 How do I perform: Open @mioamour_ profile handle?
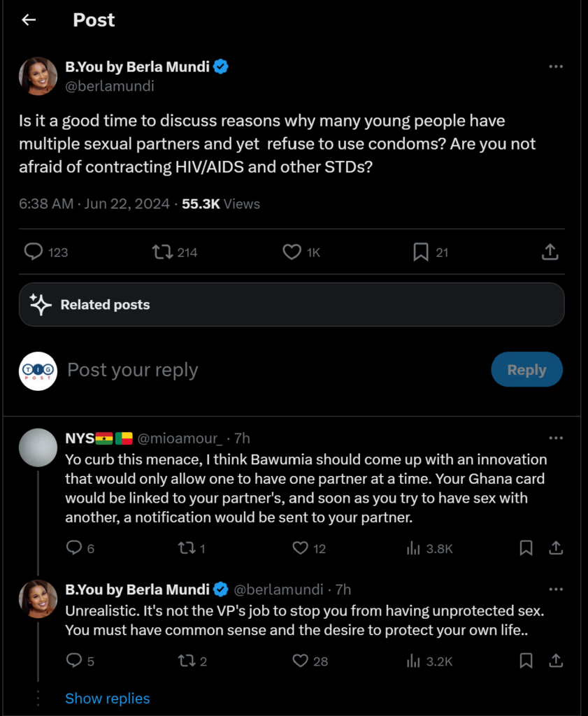click(x=180, y=438)
